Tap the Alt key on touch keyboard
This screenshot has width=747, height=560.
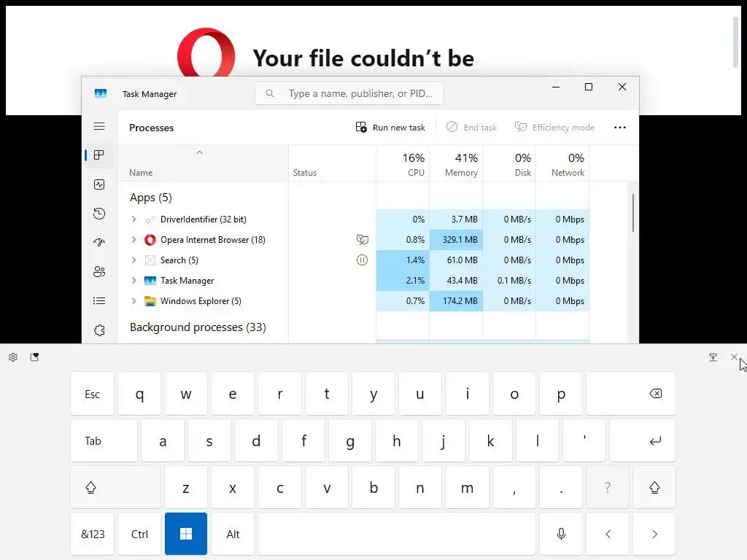click(233, 534)
